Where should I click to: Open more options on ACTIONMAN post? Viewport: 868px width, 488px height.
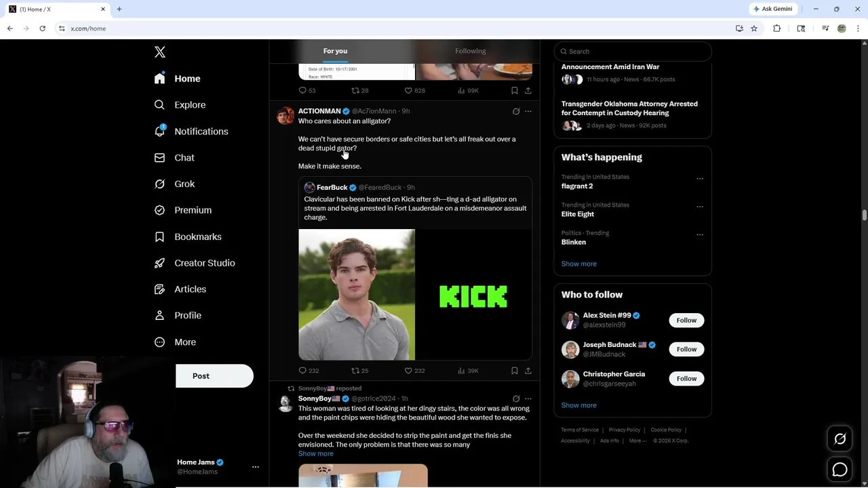(x=528, y=111)
